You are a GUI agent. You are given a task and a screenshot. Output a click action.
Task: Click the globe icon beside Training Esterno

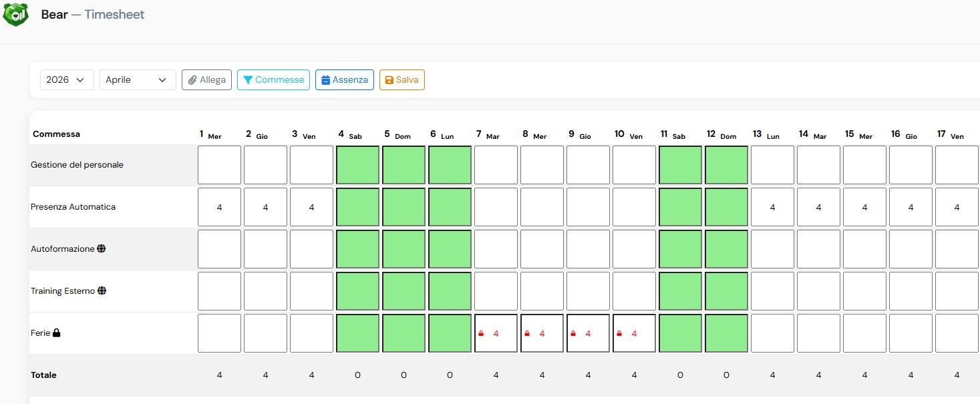[x=102, y=290]
